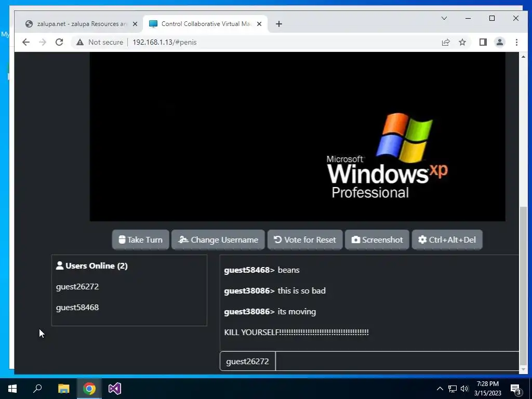This screenshot has width=532, height=399.
Task: Close the zalupa.net tab
Action: tap(135, 24)
